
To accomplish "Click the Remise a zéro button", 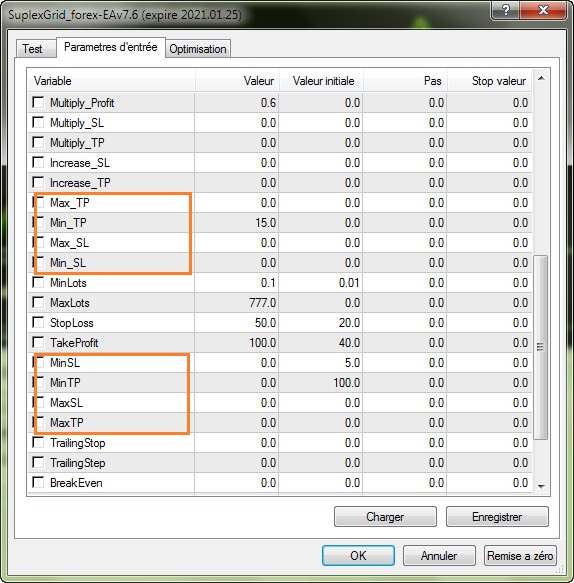I will pyautogui.click(x=520, y=555).
